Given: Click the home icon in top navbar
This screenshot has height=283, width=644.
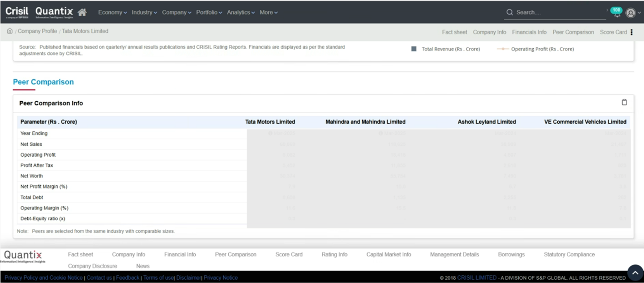Looking at the screenshot, I should tap(82, 12).
